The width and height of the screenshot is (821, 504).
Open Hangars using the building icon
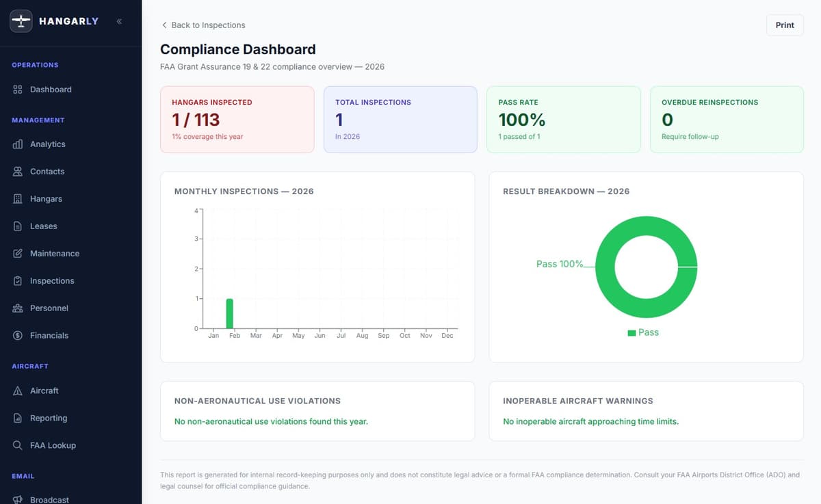click(x=18, y=198)
